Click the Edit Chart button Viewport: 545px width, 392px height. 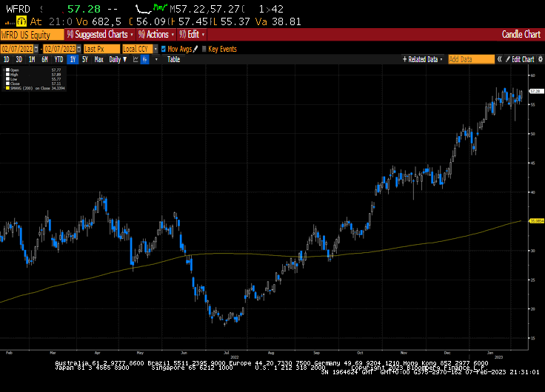520,59
